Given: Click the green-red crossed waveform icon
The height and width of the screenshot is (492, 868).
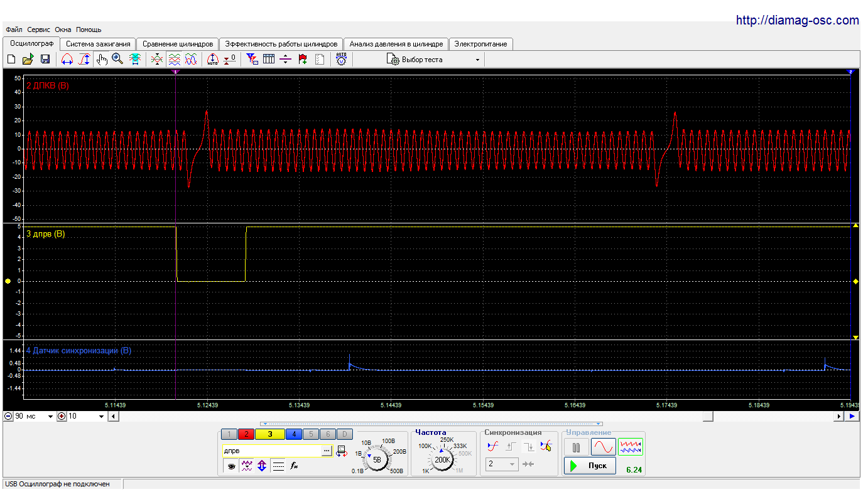Looking at the screenshot, I should point(157,60).
